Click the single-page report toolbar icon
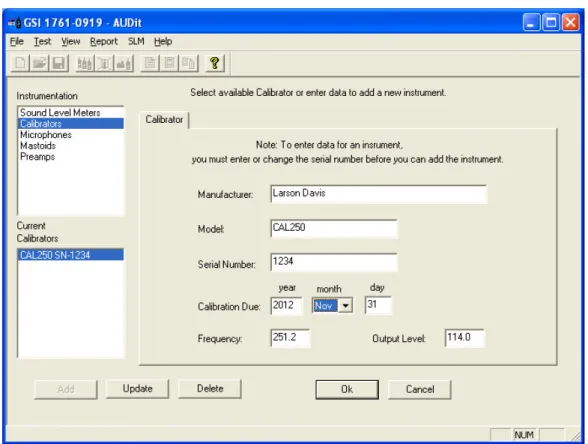Viewport: 588px width, 444px height. pos(150,63)
